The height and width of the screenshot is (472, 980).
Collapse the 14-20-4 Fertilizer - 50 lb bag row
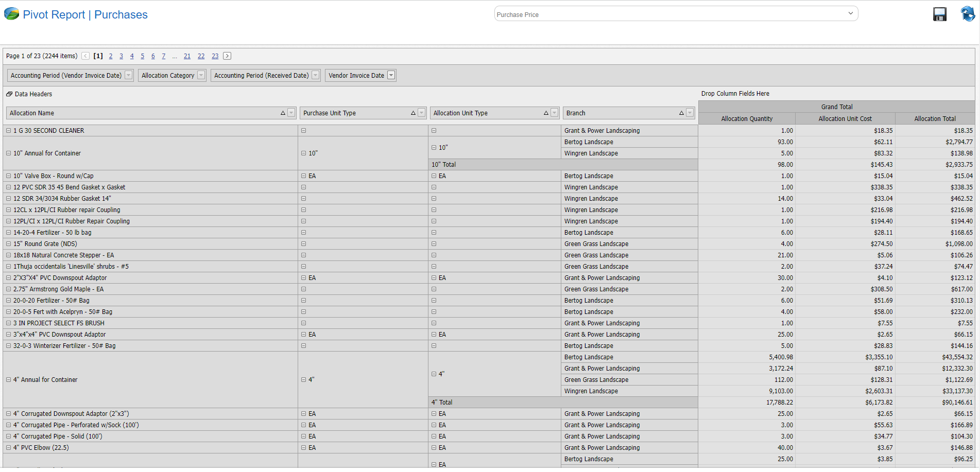pyautogui.click(x=8, y=233)
